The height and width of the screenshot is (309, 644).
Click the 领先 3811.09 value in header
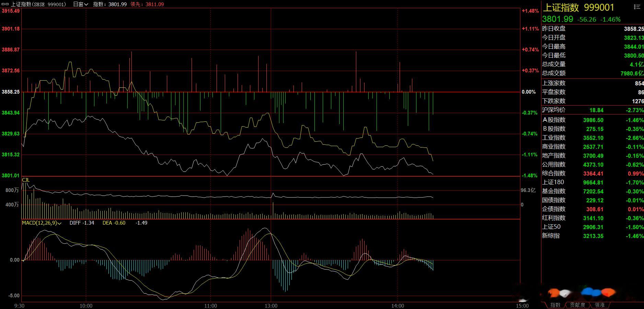[x=147, y=4]
